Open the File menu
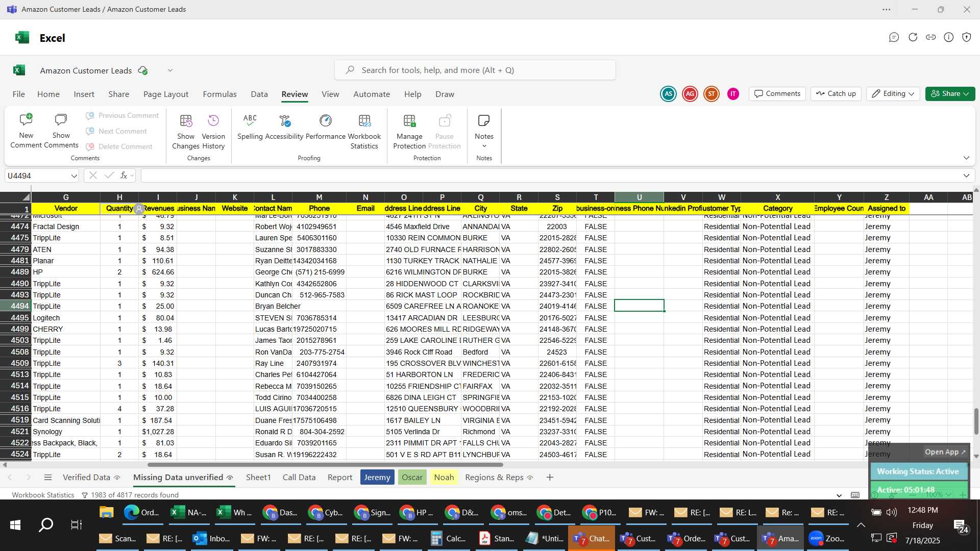 (19, 94)
